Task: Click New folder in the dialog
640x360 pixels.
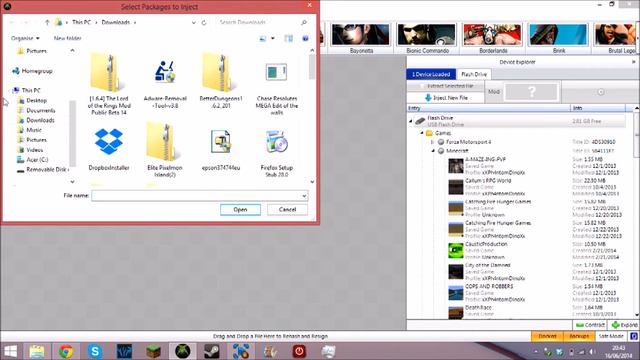Action: point(68,38)
